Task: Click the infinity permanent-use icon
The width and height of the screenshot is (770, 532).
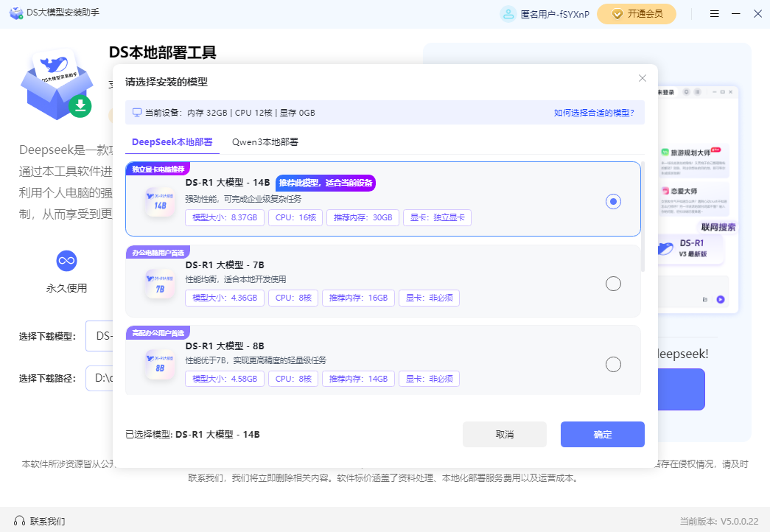Action: tap(67, 260)
